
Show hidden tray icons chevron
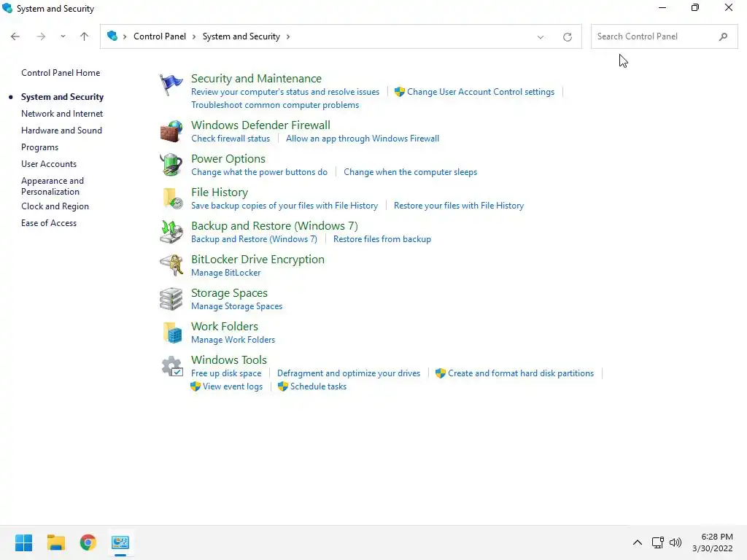638,542
